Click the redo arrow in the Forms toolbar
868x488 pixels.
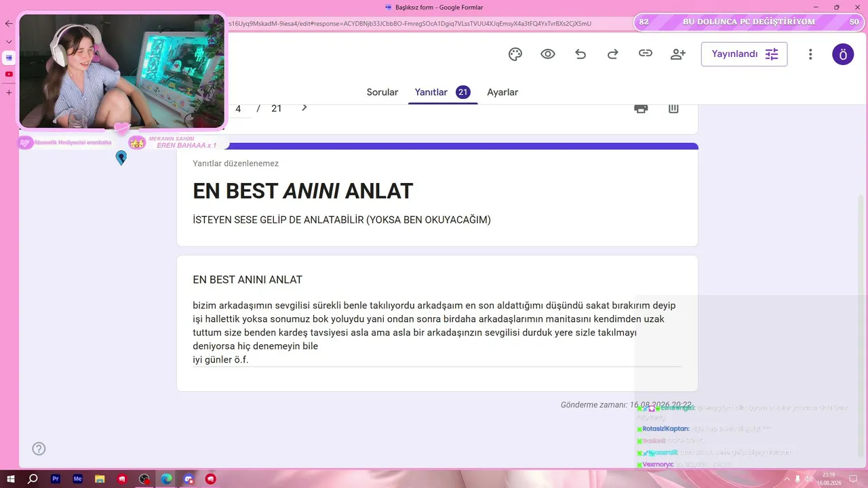click(x=613, y=54)
